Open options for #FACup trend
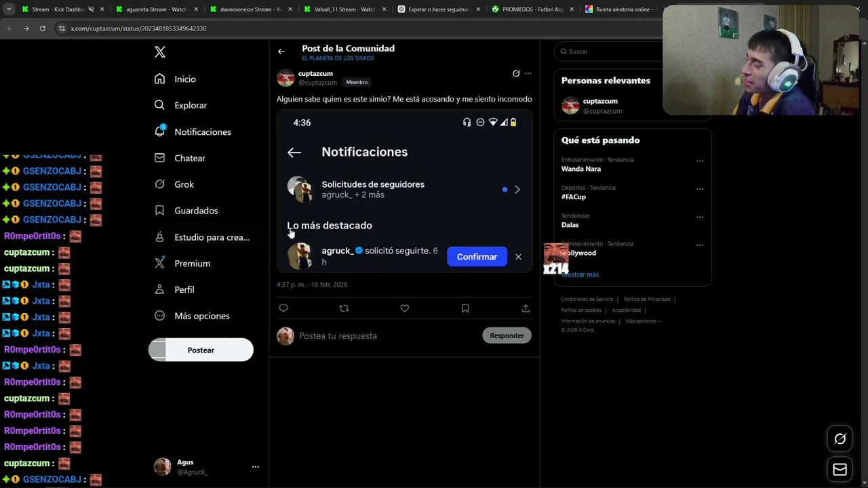 [700, 189]
